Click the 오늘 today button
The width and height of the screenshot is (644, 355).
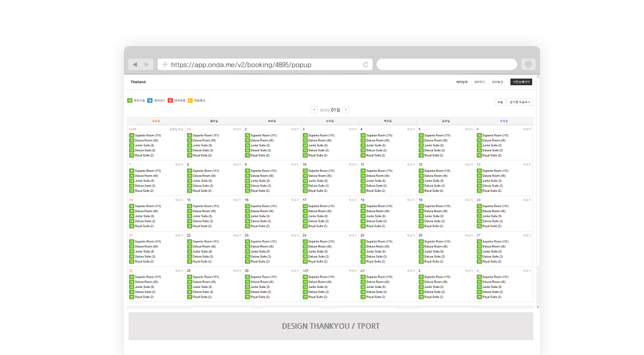pyautogui.click(x=500, y=102)
